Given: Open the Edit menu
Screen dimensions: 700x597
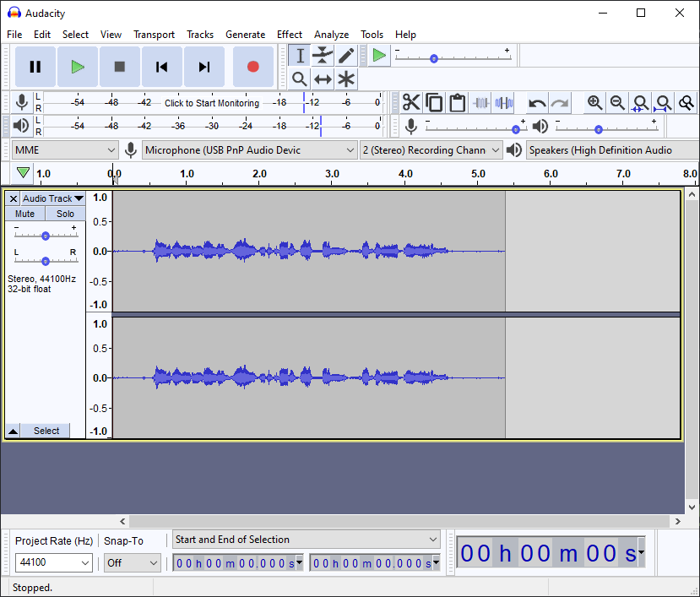Looking at the screenshot, I should (42, 35).
